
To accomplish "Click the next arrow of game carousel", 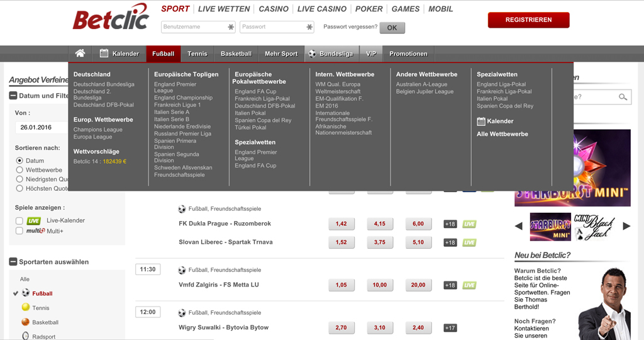I will (626, 226).
